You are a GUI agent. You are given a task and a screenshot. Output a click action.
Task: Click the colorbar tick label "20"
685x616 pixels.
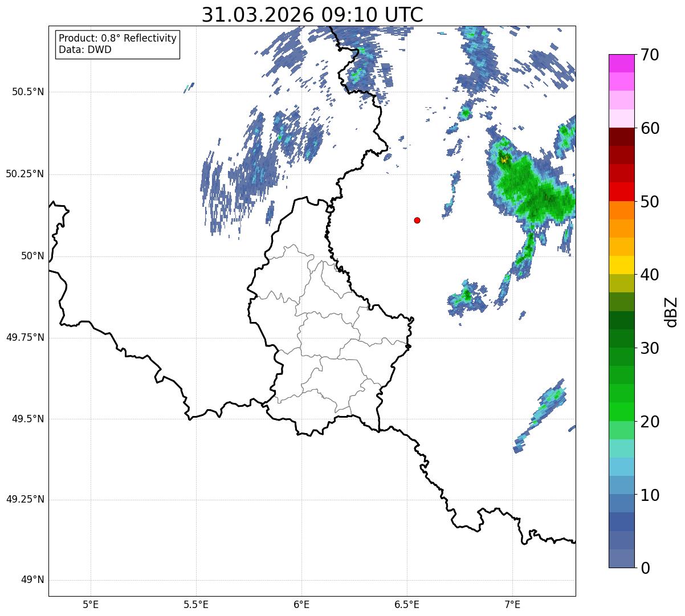650,422
